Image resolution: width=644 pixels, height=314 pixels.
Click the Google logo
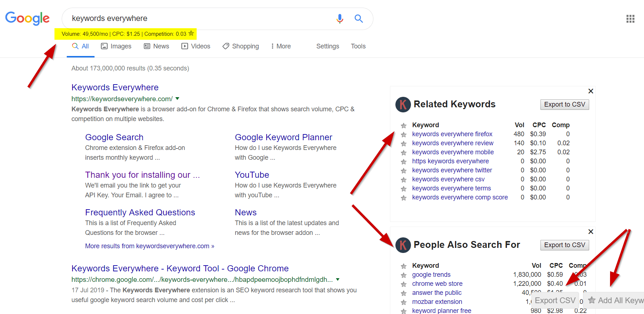click(27, 18)
